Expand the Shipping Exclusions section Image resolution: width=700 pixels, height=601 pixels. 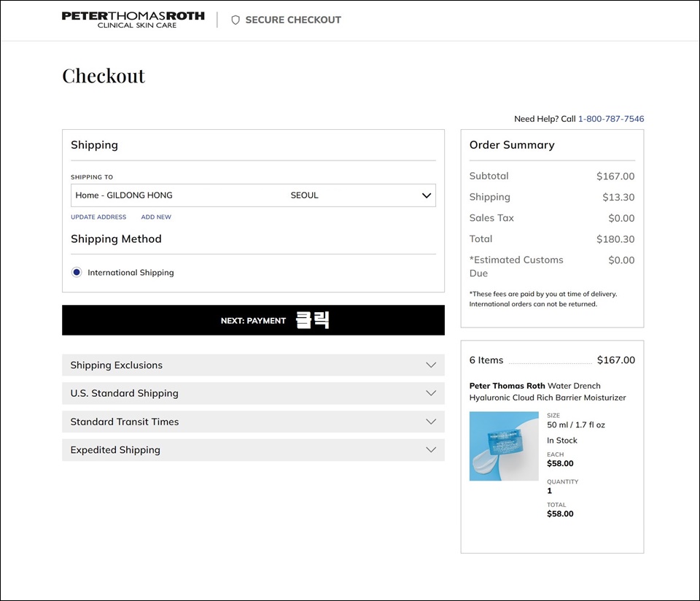coord(253,365)
